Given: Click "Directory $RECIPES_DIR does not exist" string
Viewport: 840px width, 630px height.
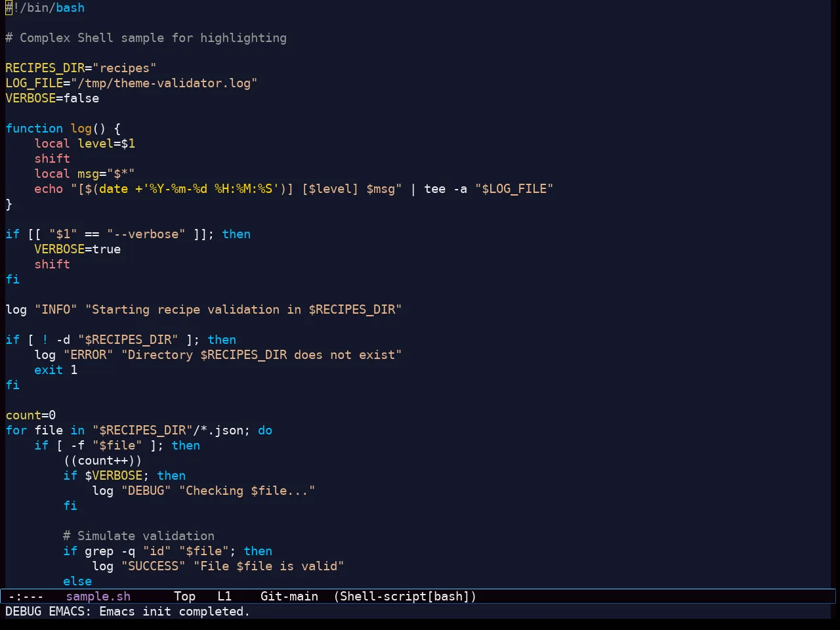Looking at the screenshot, I should click(x=261, y=355).
